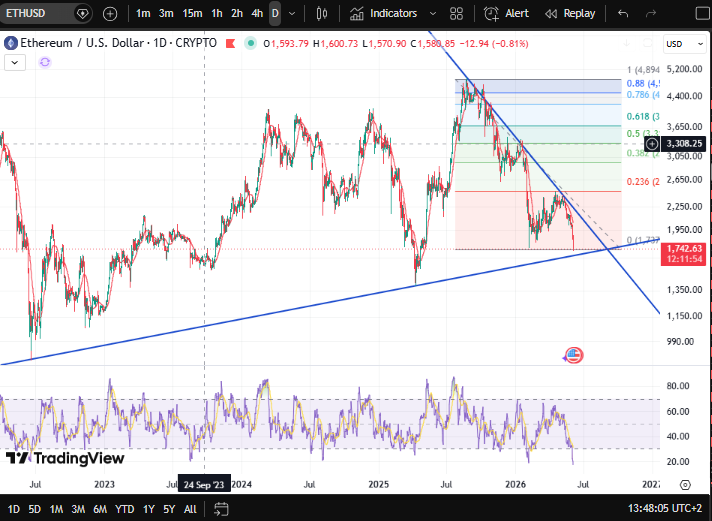Viewport: 712px width, 521px height.
Task: Click the 1,742.63 current price label
Action: (684, 248)
